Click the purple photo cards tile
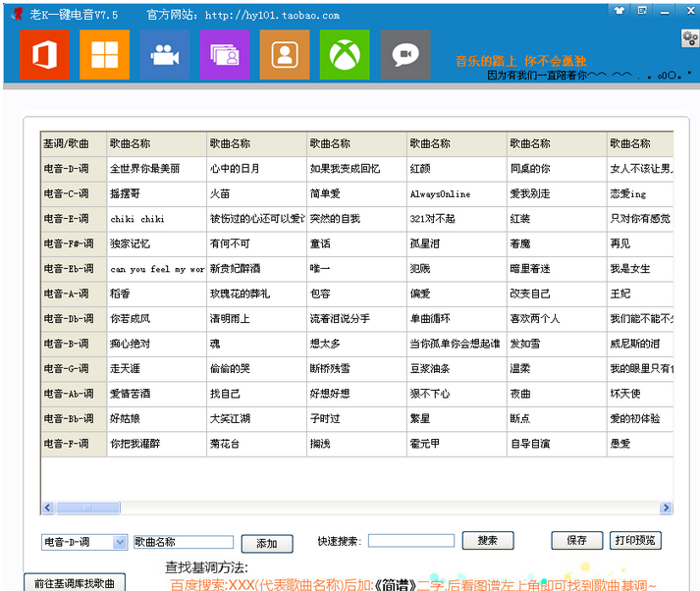This screenshot has width=700, height=591. point(225,55)
